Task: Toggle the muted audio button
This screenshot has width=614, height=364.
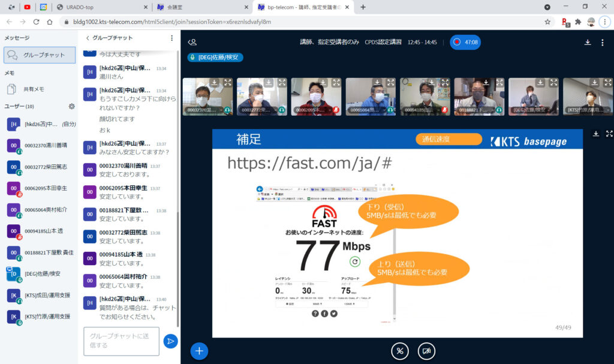Action: coord(400,351)
